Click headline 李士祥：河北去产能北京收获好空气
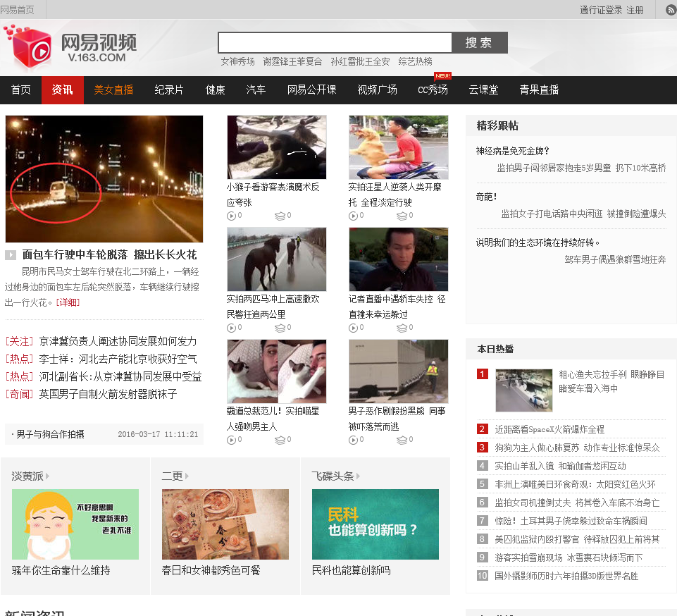This screenshot has width=677, height=616. [118, 359]
